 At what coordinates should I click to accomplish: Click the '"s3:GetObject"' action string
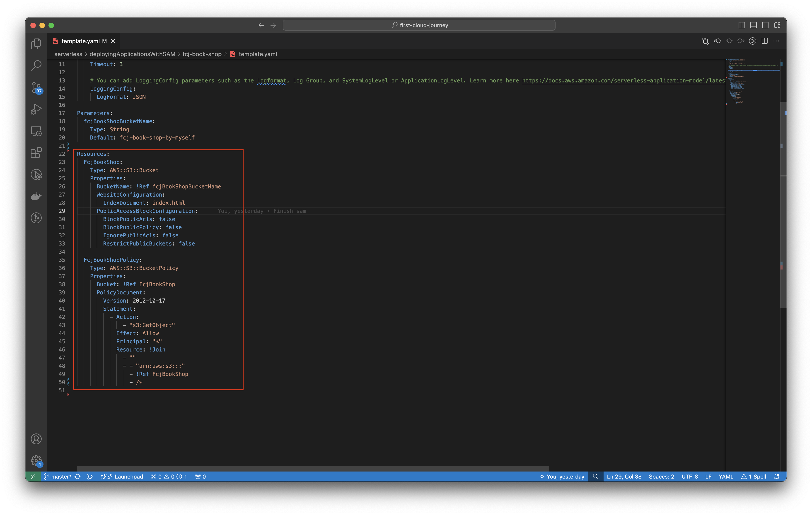[x=152, y=325]
